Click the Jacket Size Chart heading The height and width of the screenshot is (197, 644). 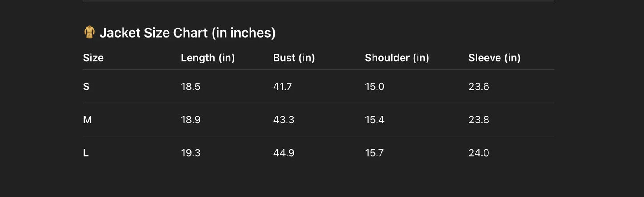coord(187,33)
